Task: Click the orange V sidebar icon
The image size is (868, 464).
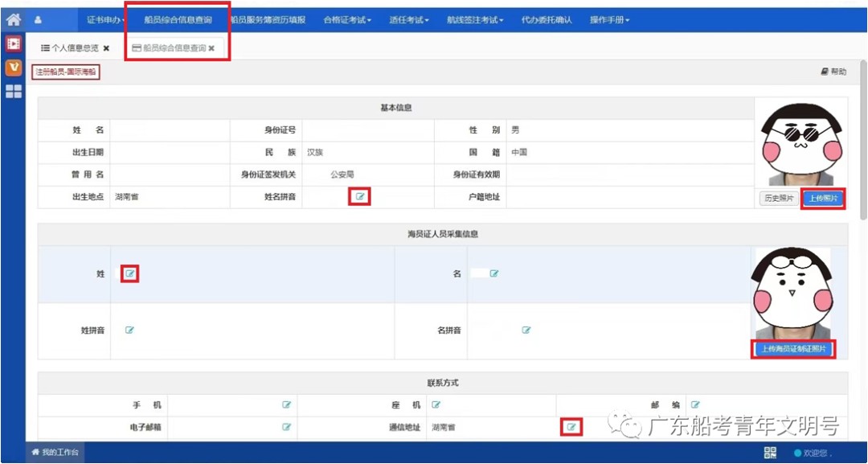Action: tap(14, 68)
